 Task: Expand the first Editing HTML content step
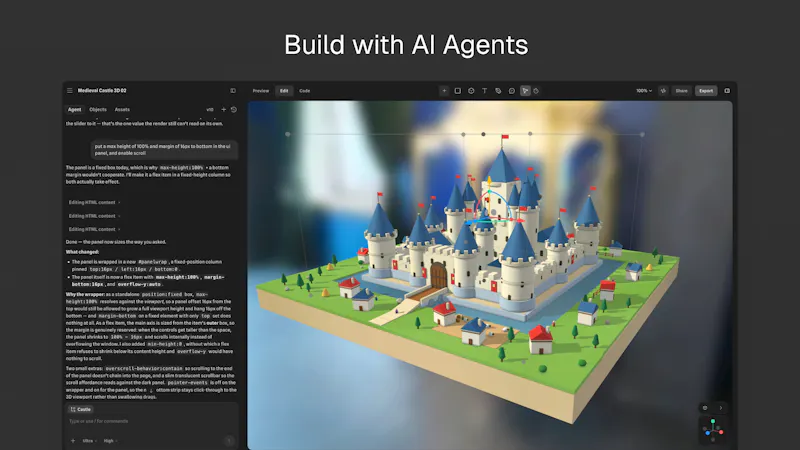(94, 203)
